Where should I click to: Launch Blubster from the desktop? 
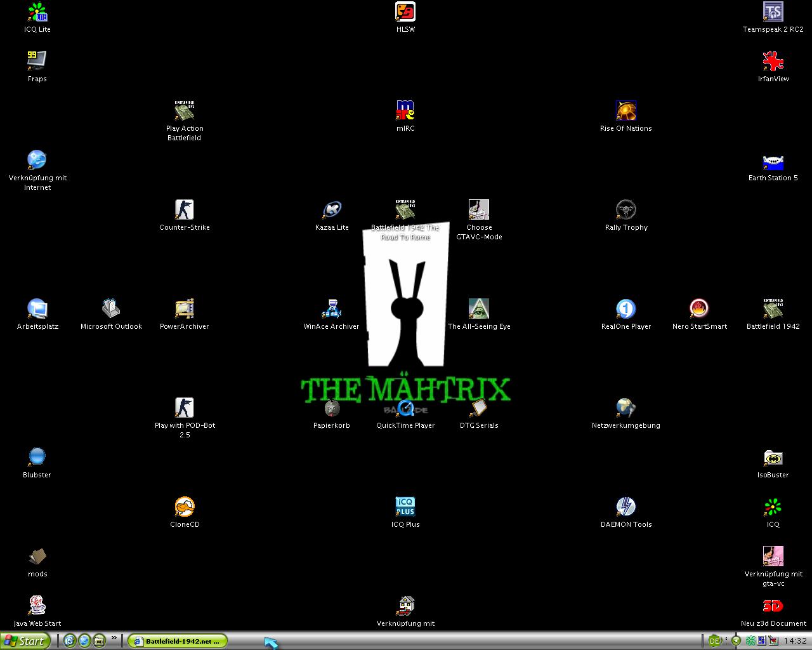pos(37,463)
